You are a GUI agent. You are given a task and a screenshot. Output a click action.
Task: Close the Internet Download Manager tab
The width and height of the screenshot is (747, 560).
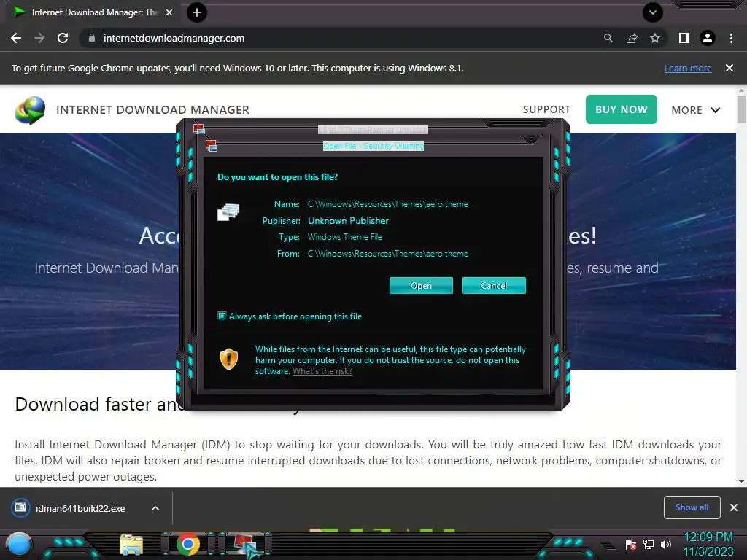169,12
